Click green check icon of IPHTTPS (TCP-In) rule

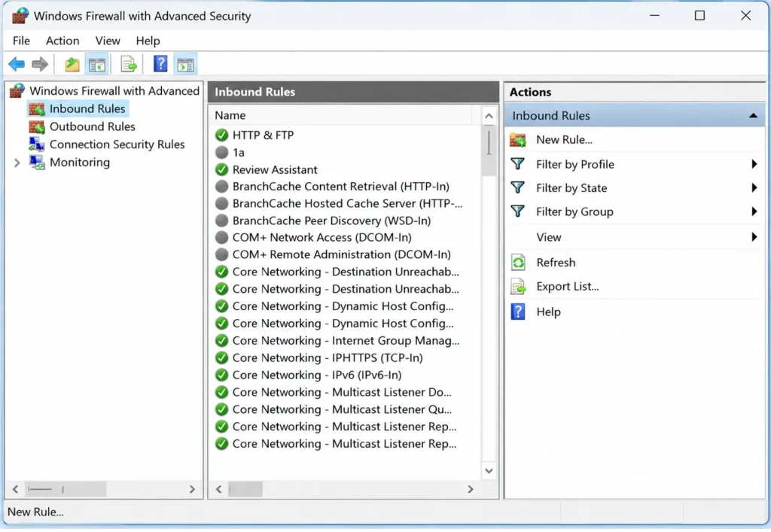pos(222,357)
